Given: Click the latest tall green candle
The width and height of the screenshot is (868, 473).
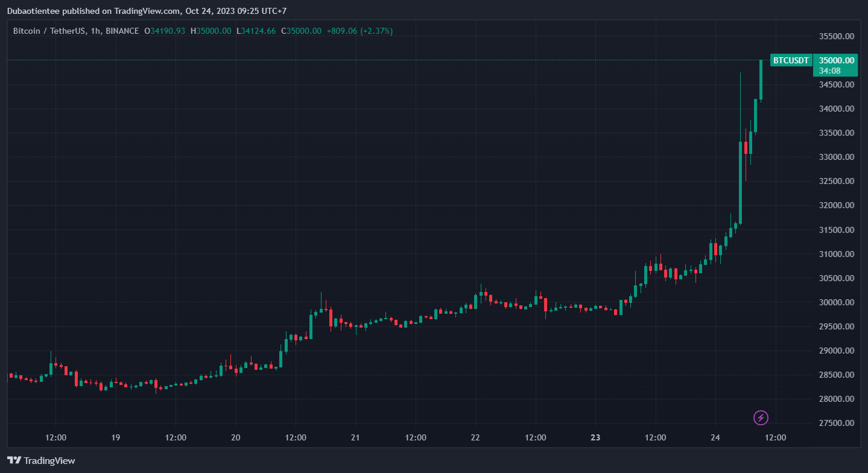Looking at the screenshot, I should tap(761, 80).
